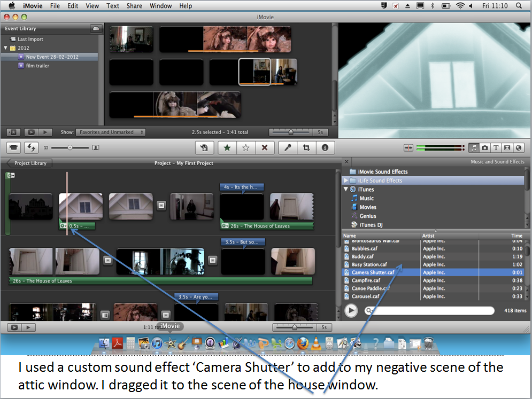
Task: Open the Share menu
Action: pyautogui.click(x=134, y=6)
